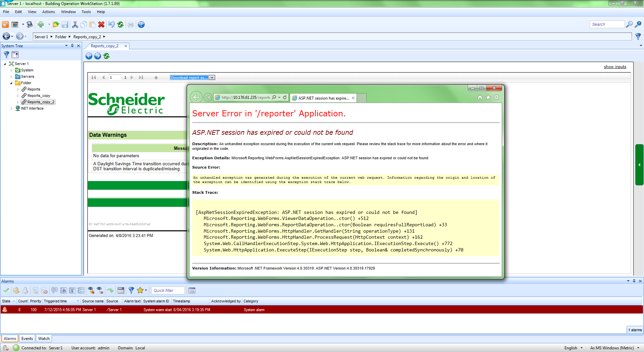
Task: Expand the green right side panel handle
Action: 639,165
